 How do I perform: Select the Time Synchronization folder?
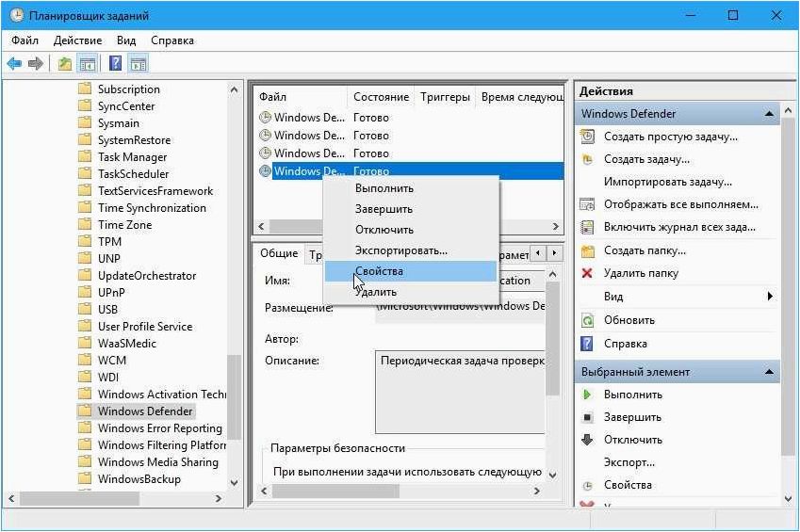pos(152,207)
